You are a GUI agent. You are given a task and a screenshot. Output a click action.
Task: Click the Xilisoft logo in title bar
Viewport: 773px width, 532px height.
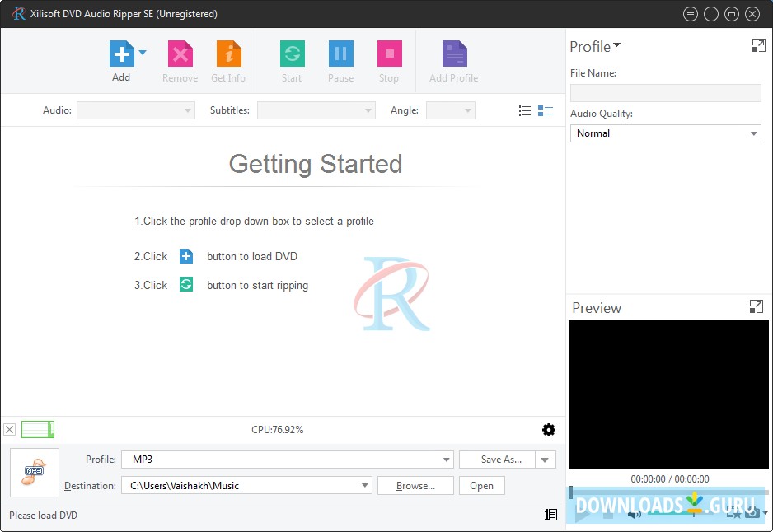[x=19, y=14]
